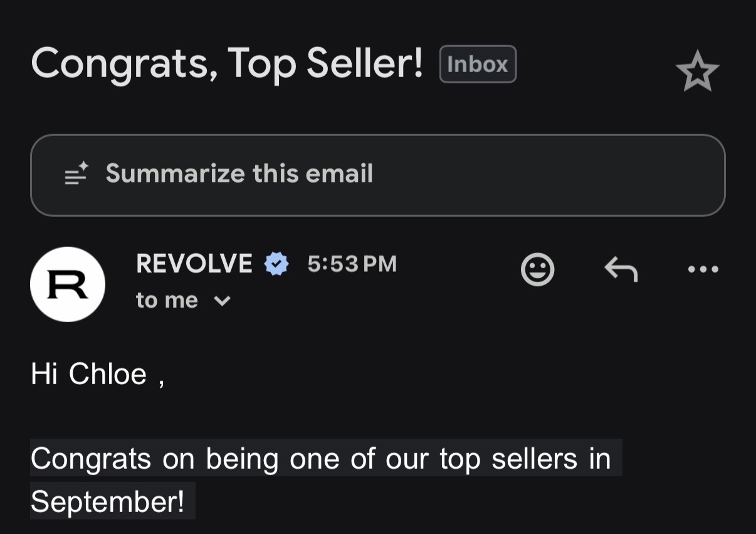The image size is (756, 534).
Task: Click the "to me" recipient text
Action: tap(167, 300)
